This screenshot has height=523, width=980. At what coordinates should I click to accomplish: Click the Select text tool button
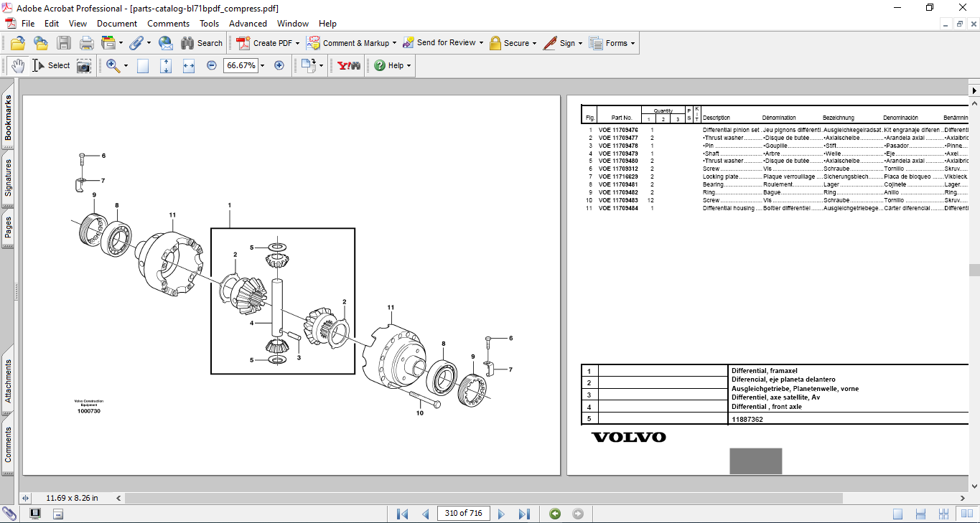51,66
